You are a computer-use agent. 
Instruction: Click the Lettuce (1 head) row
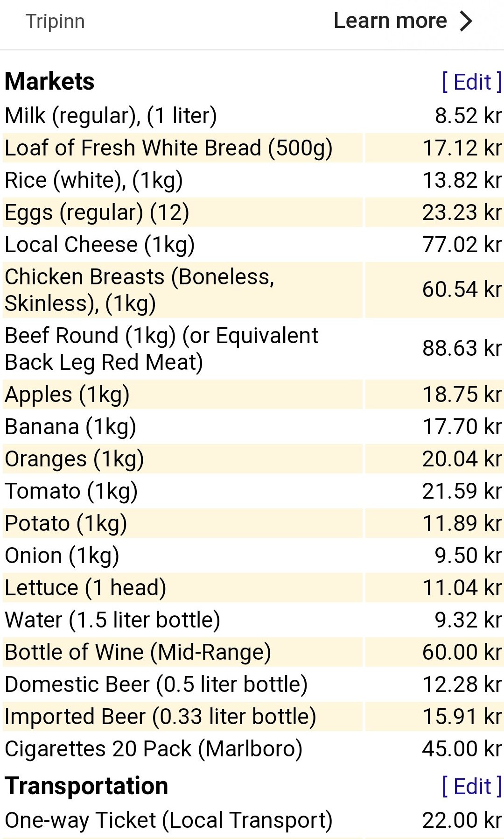click(86, 588)
